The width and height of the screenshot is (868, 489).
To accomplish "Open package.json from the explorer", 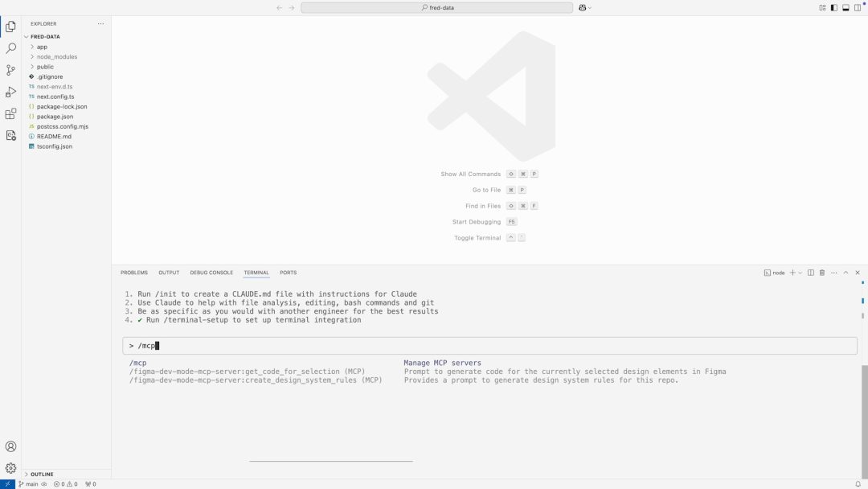I will tap(55, 117).
